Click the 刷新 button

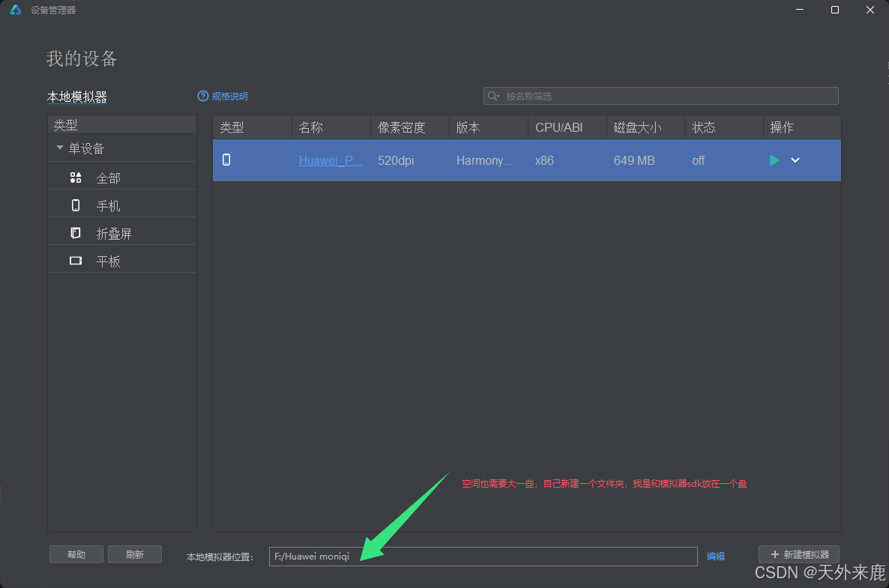click(135, 554)
